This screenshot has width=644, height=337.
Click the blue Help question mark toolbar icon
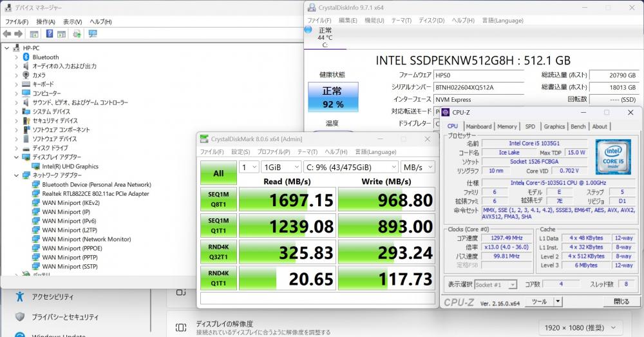click(x=50, y=34)
